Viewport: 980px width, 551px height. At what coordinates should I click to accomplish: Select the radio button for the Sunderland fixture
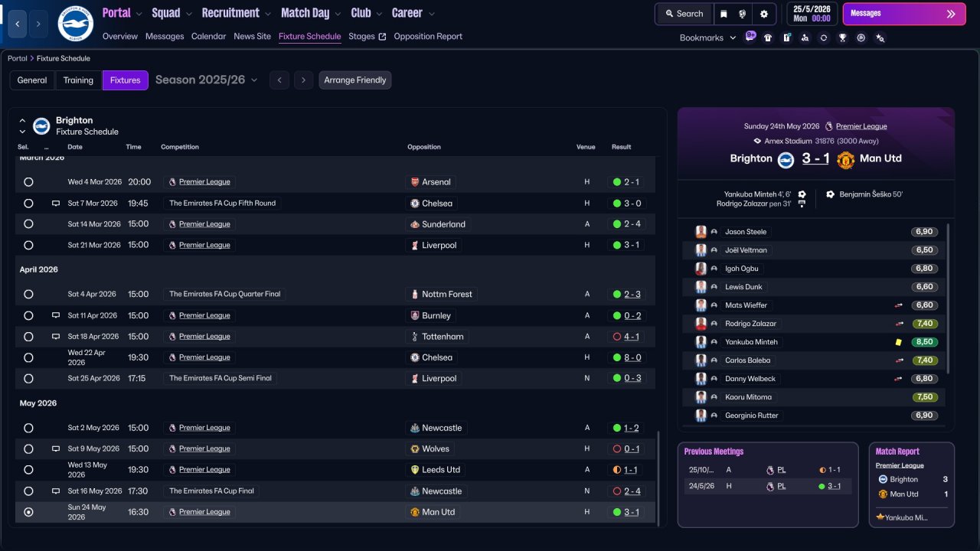click(x=28, y=224)
